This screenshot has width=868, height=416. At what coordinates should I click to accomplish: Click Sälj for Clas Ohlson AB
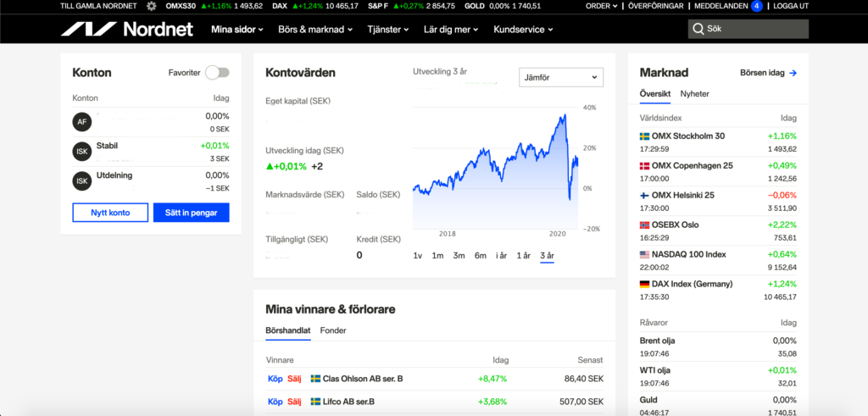pos(294,379)
